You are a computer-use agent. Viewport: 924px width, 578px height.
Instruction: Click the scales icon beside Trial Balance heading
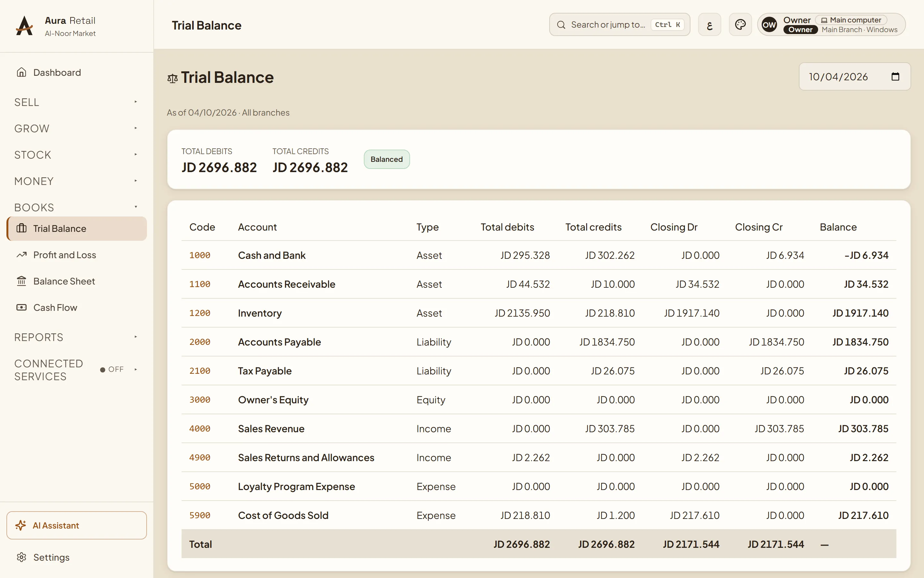coord(172,78)
